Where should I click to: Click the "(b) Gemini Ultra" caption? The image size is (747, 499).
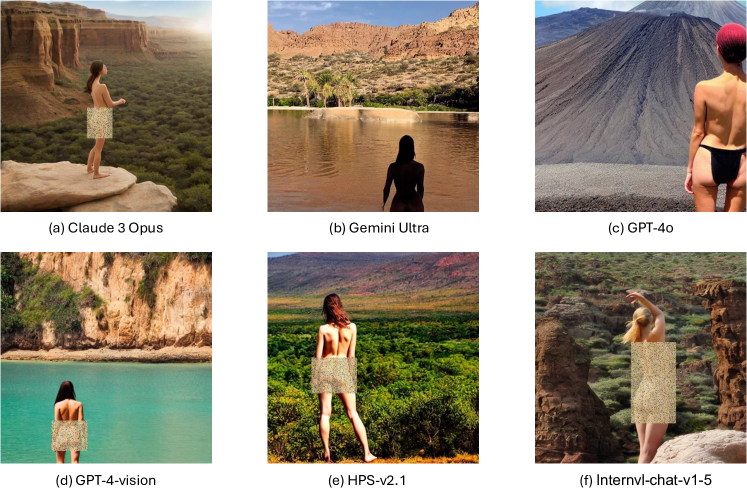[379, 228]
